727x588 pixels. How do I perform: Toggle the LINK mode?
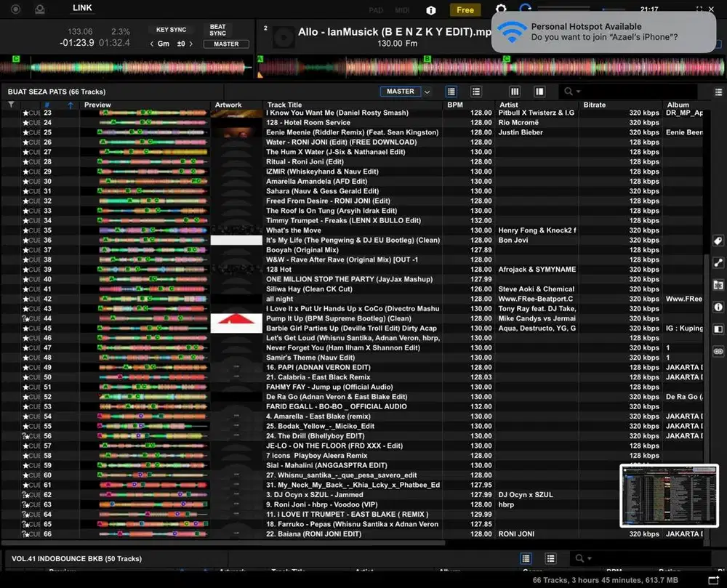coord(82,8)
